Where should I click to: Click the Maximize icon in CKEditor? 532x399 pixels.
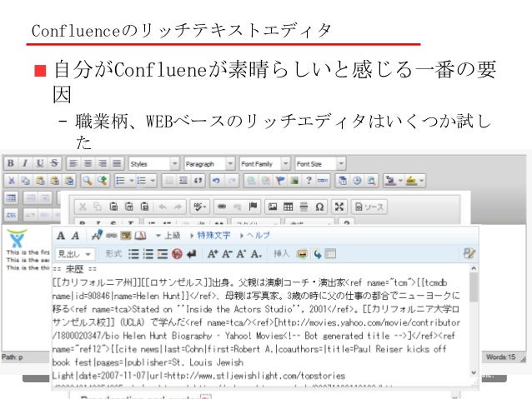(339, 207)
